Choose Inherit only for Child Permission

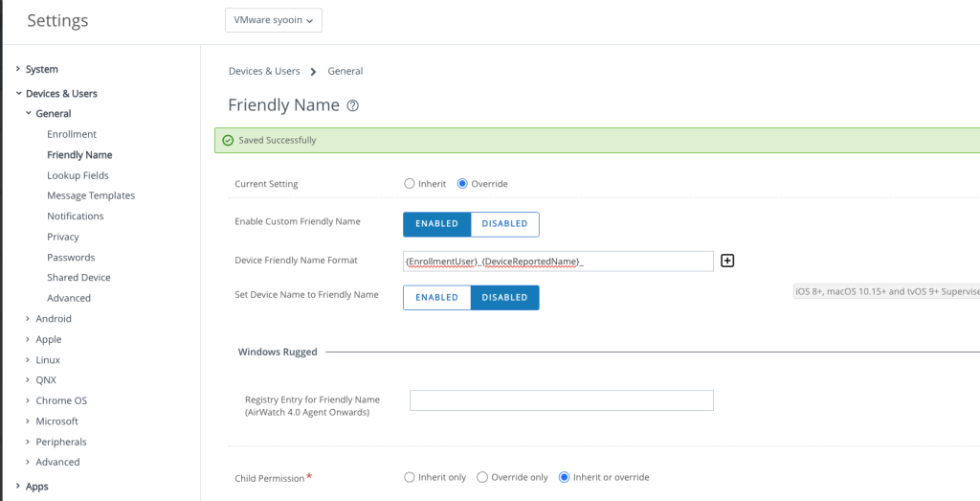coord(410,477)
